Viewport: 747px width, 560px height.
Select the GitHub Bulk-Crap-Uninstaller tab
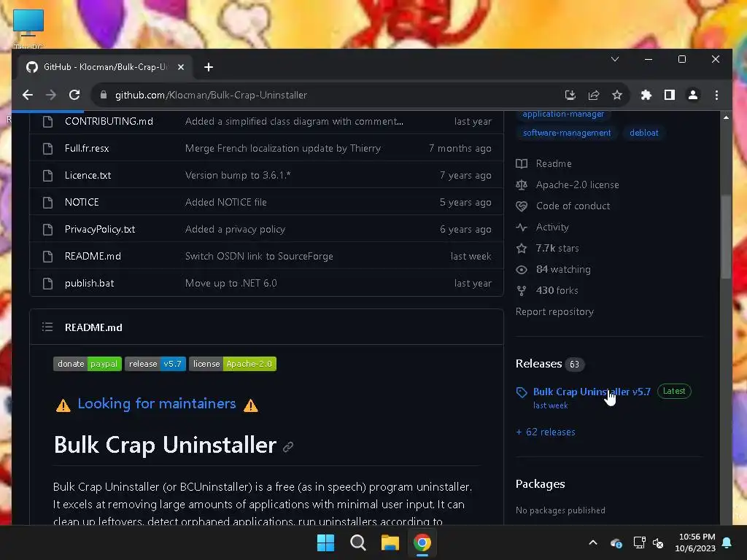(x=105, y=67)
